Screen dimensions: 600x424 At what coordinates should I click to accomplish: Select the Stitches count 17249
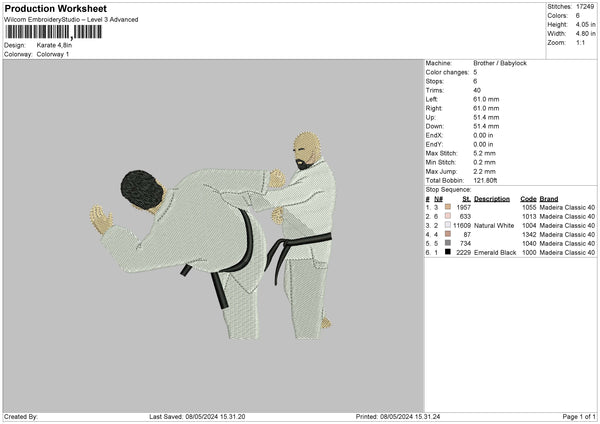[x=585, y=7]
